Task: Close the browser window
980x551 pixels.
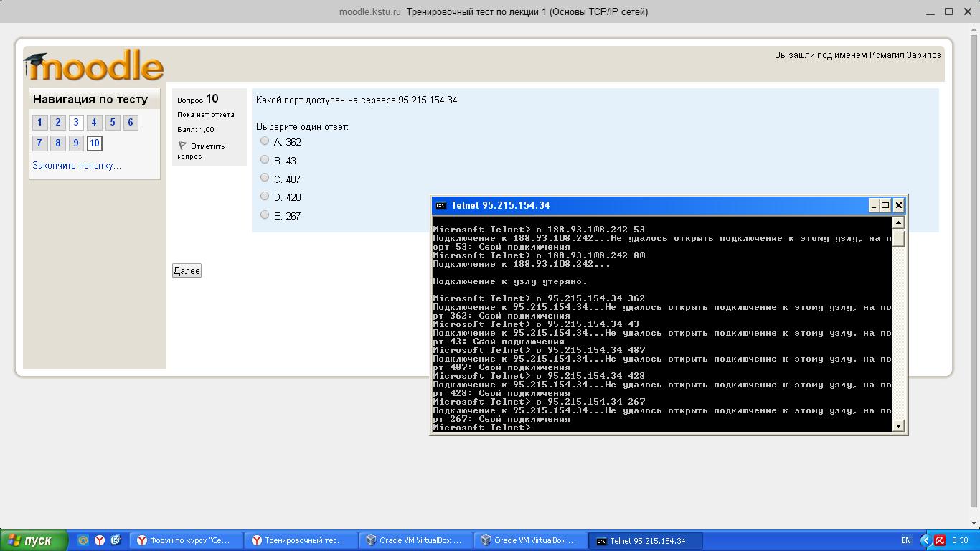Action: pos(966,11)
